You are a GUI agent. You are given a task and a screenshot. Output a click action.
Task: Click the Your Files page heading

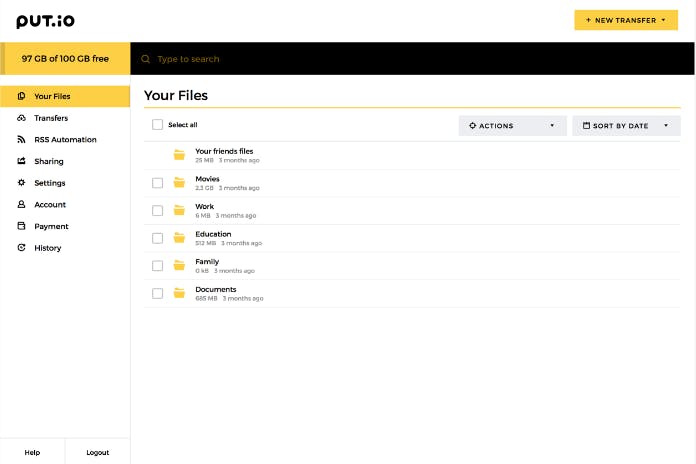(176, 95)
